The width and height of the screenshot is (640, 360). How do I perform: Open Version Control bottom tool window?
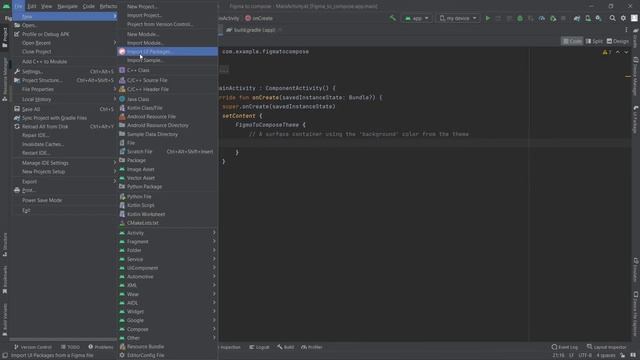[x=33, y=347]
